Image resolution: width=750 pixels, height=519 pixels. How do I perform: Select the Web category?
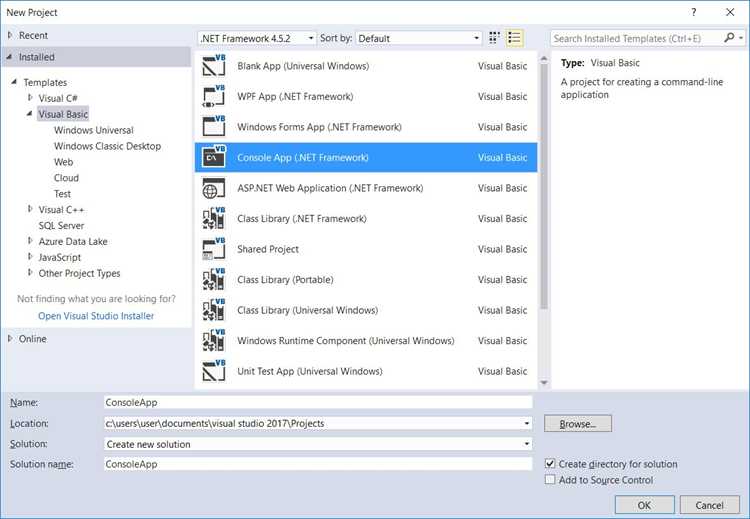pos(63,162)
